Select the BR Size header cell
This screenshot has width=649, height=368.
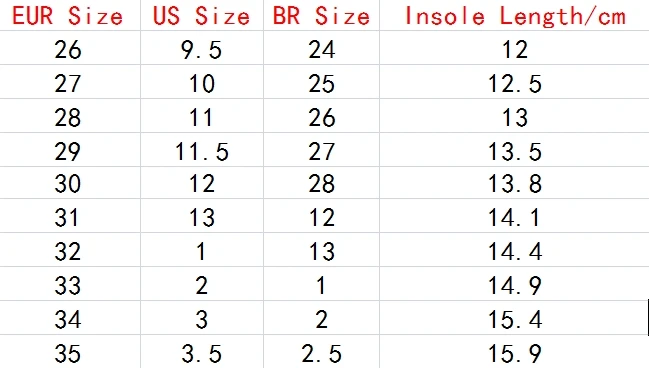click(x=322, y=15)
